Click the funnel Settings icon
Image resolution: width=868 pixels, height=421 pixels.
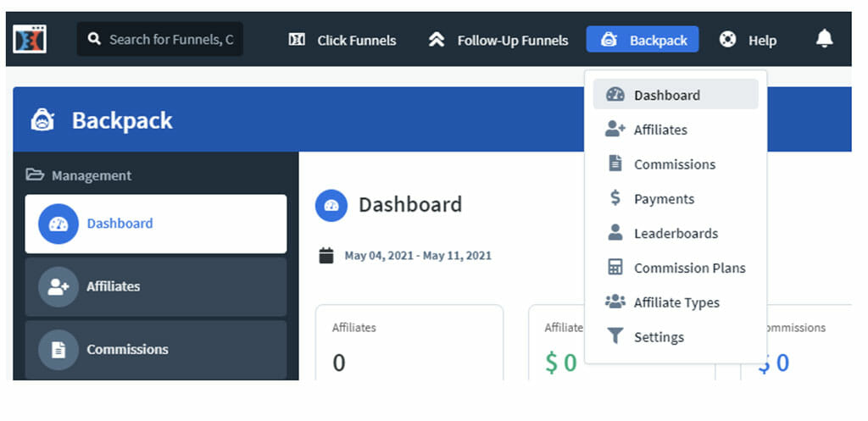(x=615, y=335)
